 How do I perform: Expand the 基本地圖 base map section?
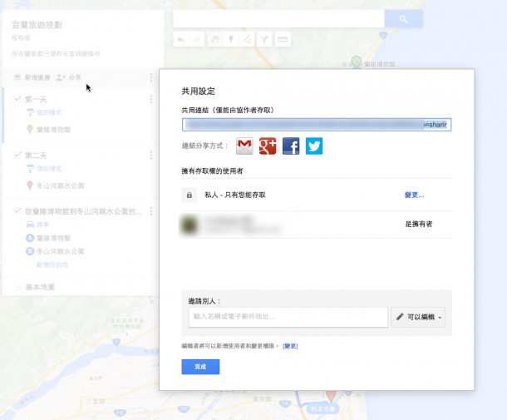pyautogui.click(x=17, y=287)
